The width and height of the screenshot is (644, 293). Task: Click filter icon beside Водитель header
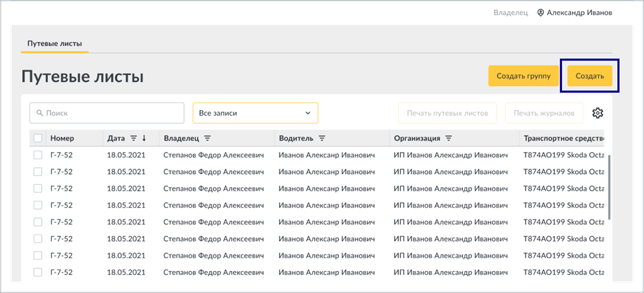[x=322, y=139]
